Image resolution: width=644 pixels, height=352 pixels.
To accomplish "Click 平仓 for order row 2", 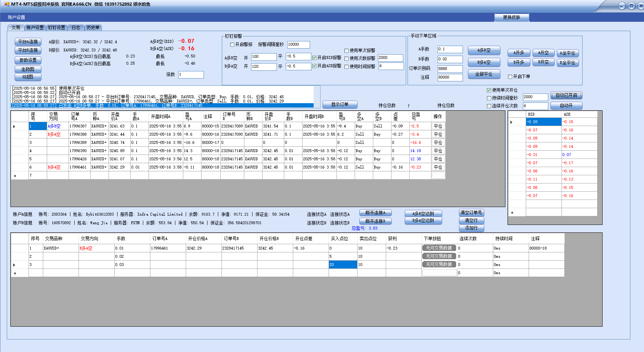I will pos(438,135).
